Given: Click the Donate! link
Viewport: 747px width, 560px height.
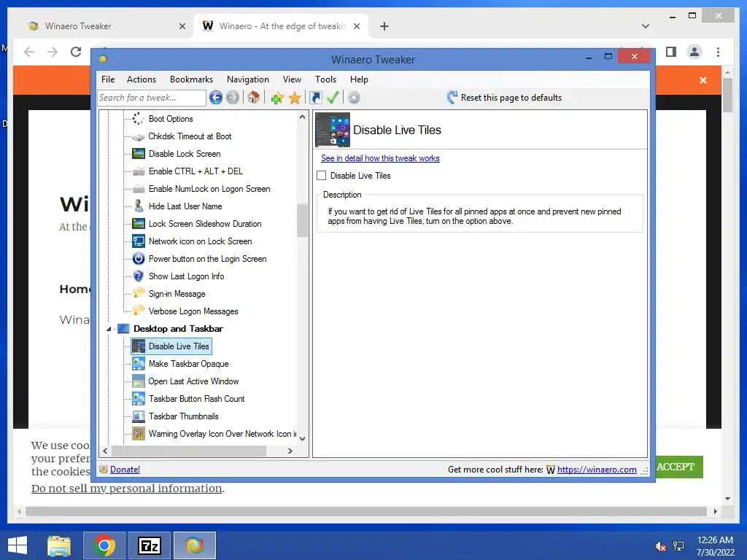Looking at the screenshot, I should pos(125,470).
